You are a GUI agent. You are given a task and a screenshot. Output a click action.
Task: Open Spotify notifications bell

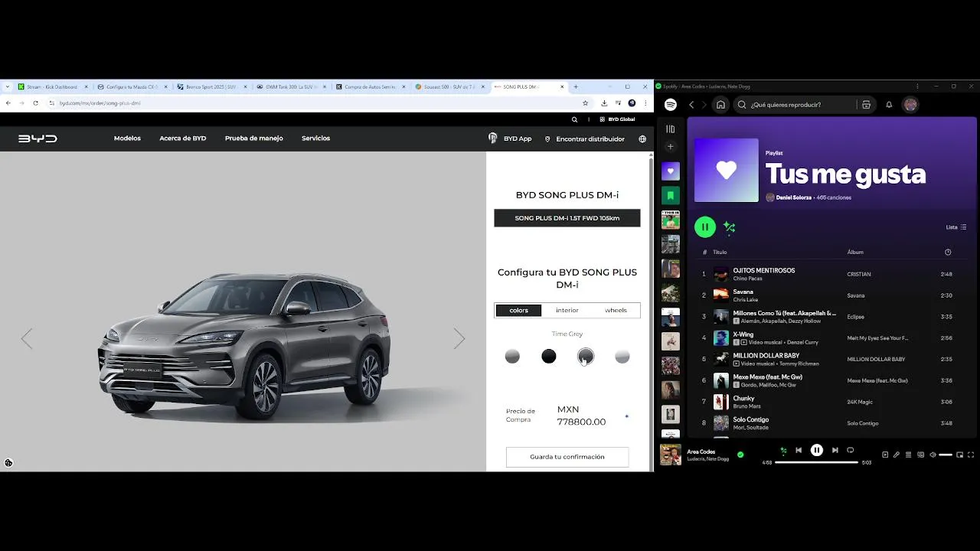point(889,105)
